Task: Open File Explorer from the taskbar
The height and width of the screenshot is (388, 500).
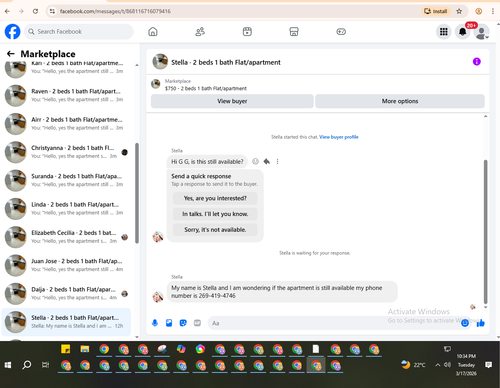Action: 85,349
